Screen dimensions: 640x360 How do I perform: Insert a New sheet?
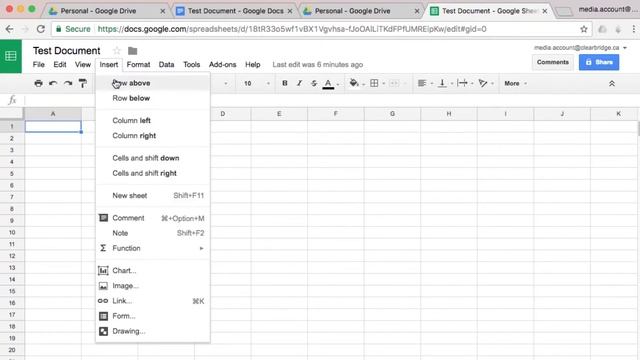[x=153, y=196]
